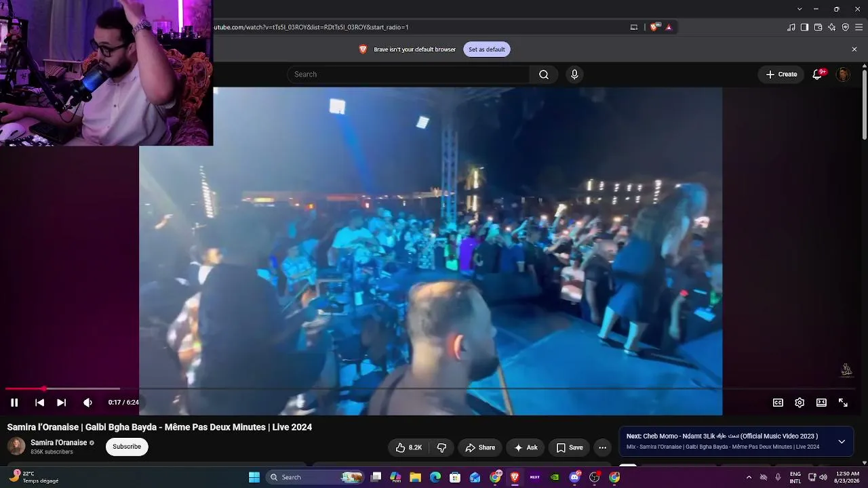Open the taskbar microphone tray icon

point(778,477)
